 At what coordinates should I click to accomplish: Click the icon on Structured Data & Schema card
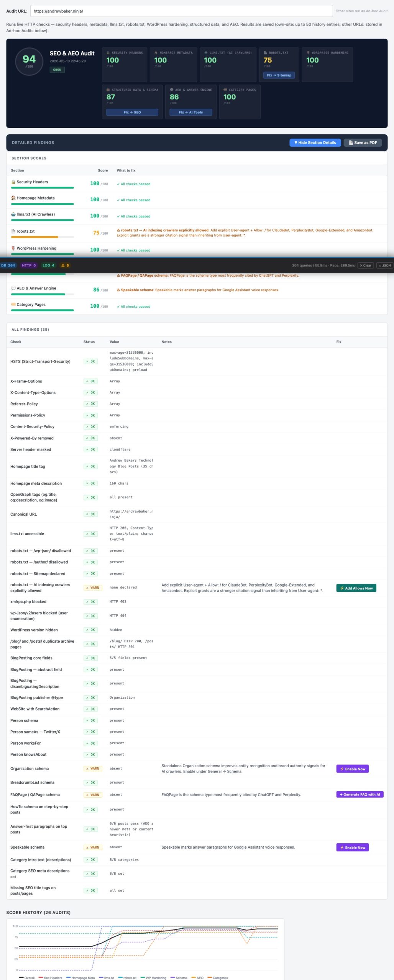click(108, 90)
